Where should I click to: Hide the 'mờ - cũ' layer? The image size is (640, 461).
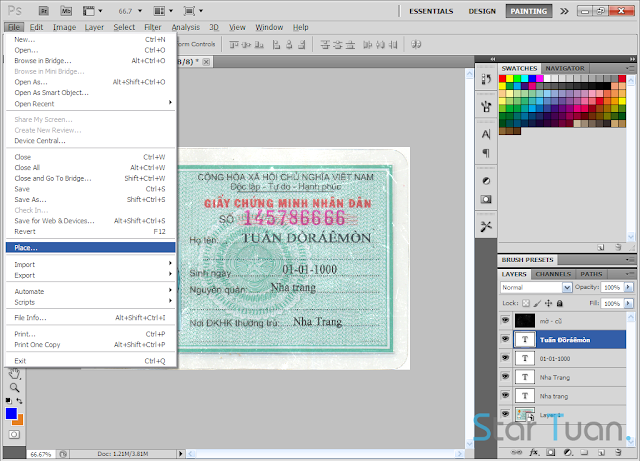click(x=505, y=321)
